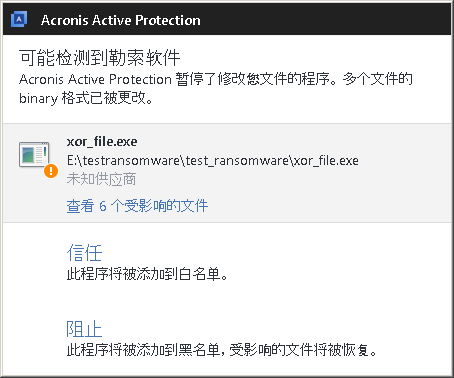454x378 pixels.
Task: Click the 未知供应商 vendor label
Action: coord(101,179)
